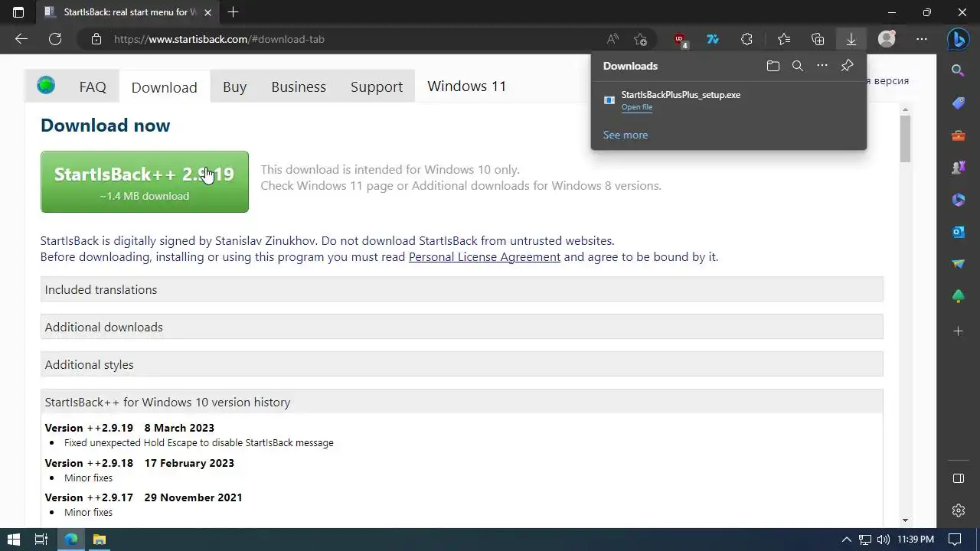Open sidebar Outlook icon
The width and height of the screenshot is (980, 551).
(958, 232)
